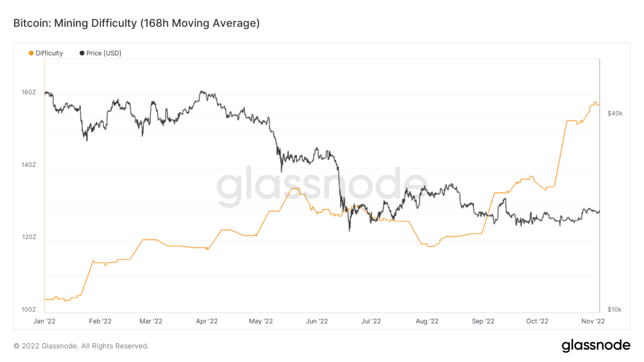Image resolution: width=644 pixels, height=362 pixels.
Task: Click the $10k price axis label
Action: 615,310
